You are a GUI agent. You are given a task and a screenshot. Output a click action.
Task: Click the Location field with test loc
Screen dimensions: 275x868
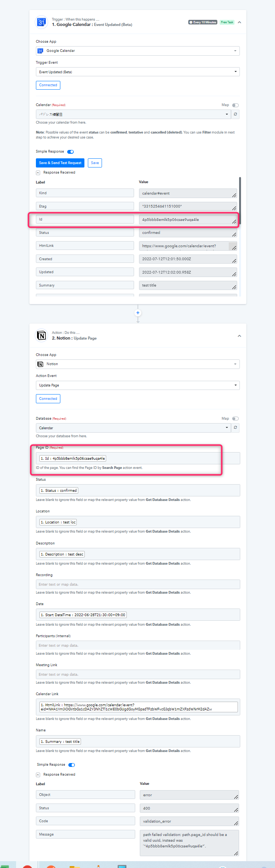click(x=138, y=522)
